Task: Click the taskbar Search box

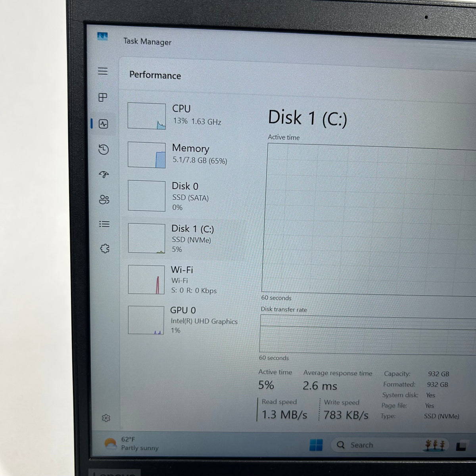Action: tap(391, 445)
